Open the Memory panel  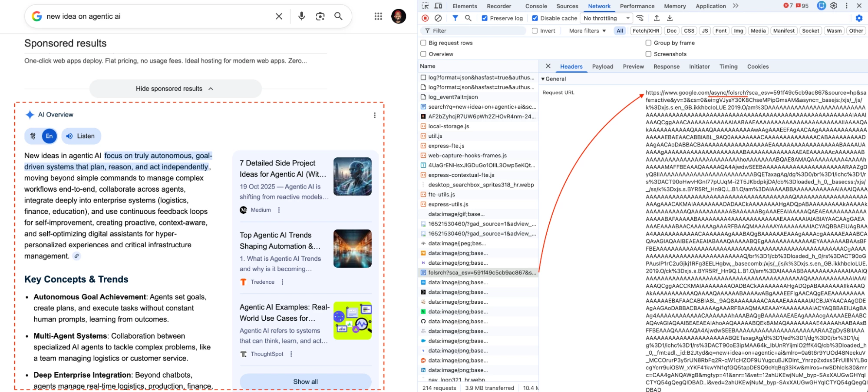pyautogui.click(x=675, y=6)
